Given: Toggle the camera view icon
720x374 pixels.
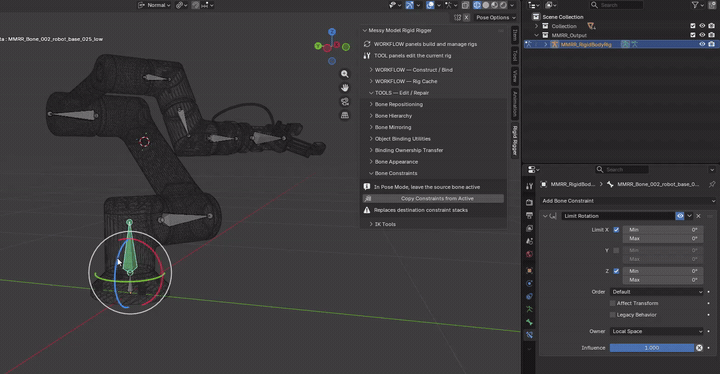Looking at the screenshot, I should (344, 102).
